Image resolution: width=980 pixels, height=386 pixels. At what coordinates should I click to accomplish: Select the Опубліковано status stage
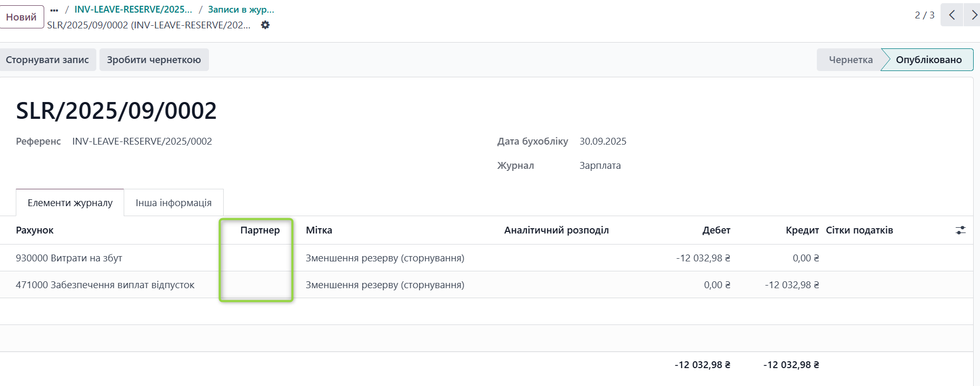coord(928,60)
